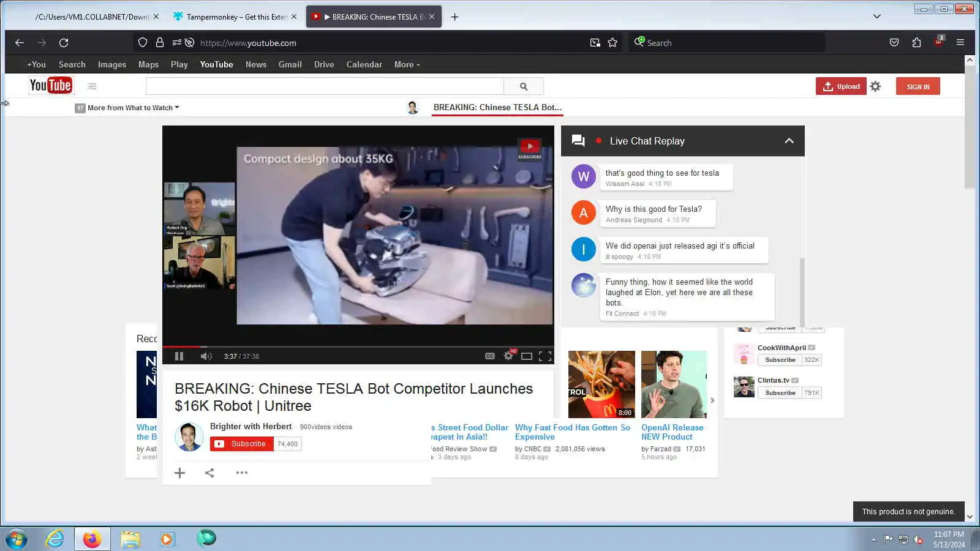Open Why Fast Food Has Gotten So Expensive
The height and width of the screenshot is (551, 980).
click(573, 432)
